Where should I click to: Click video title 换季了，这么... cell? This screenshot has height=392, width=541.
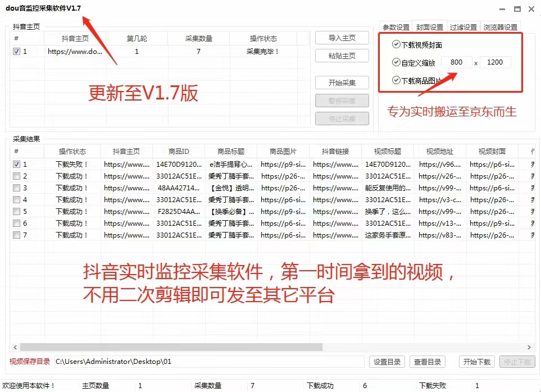(x=388, y=211)
